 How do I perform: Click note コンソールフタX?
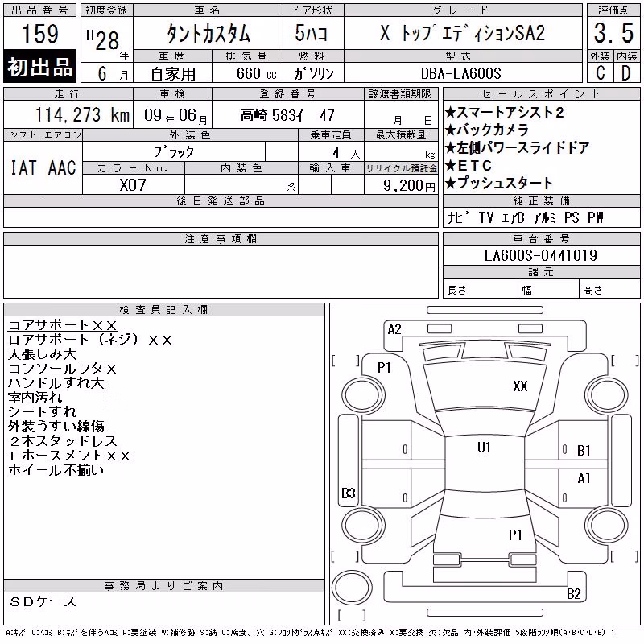[x=63, y=369]
